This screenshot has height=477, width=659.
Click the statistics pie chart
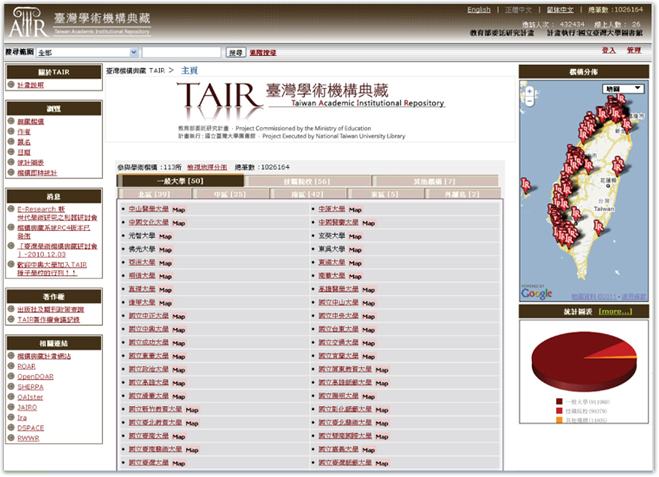pyautogui.click(x=584, y=361)
